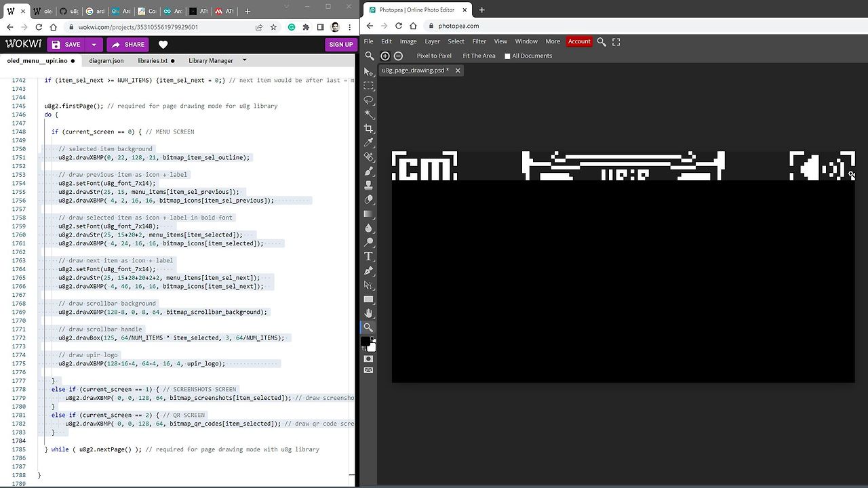Toggle Photopea fullscreen icon
Image resolution: width=868 pixels, height=488 pixels.
coord(616,41)
